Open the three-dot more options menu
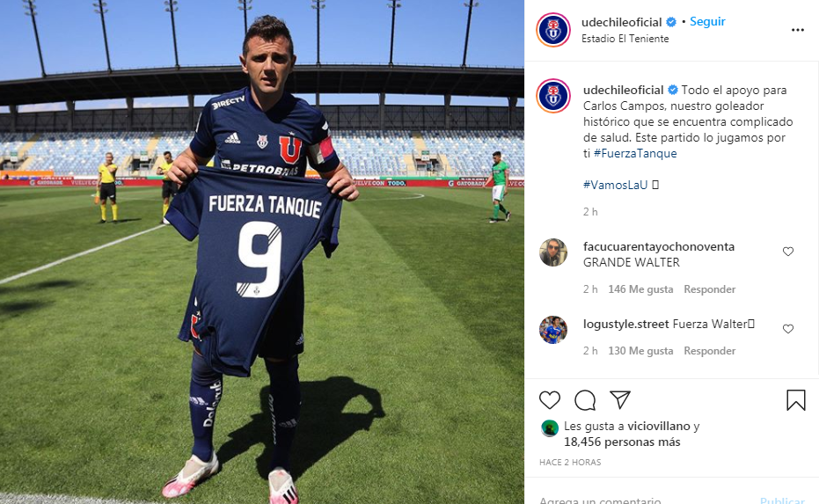The image size is (819, 504). point(798,30)
